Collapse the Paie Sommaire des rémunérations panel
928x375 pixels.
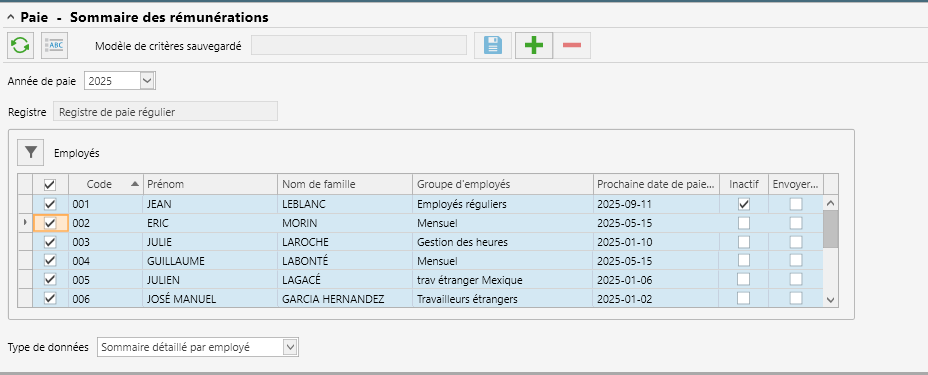tap(10, 18)
